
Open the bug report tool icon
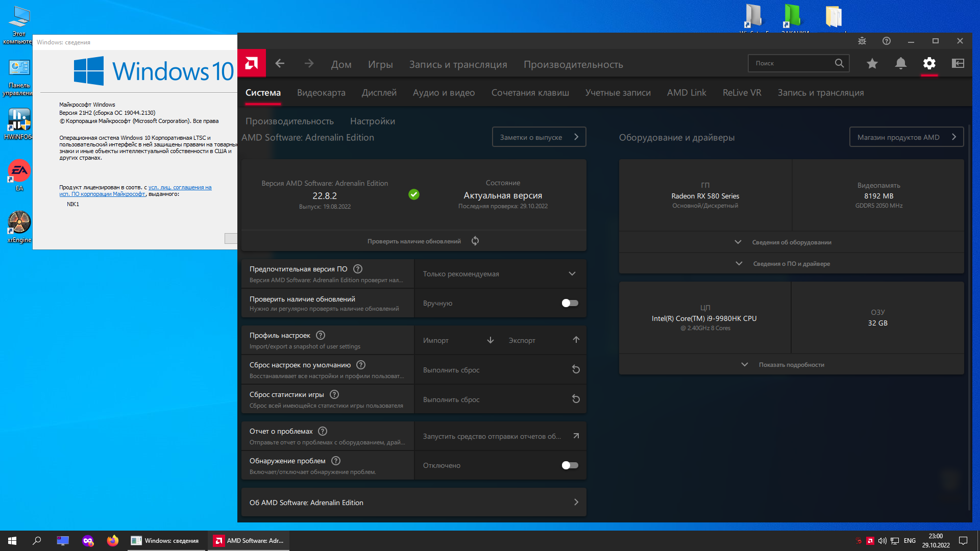click(862, 41)
